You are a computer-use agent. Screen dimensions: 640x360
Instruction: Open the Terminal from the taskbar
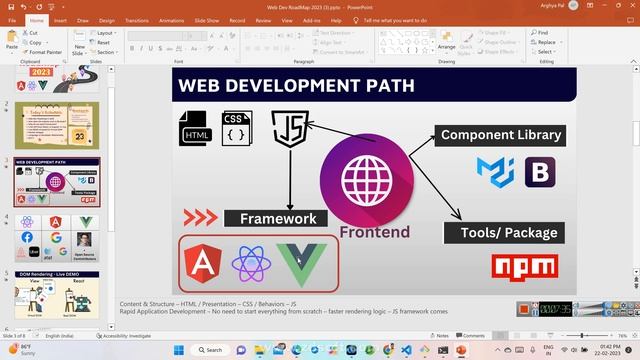point(443,350)
